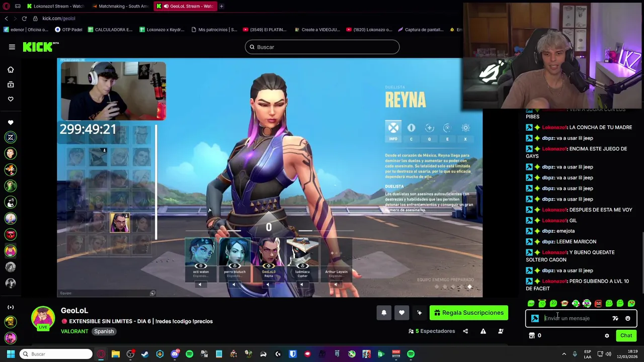Image resolution: width=644 pixels, height=362 pixels.
Task: Select the GeoLoL Stream browser tab
Action: (185, 6)
